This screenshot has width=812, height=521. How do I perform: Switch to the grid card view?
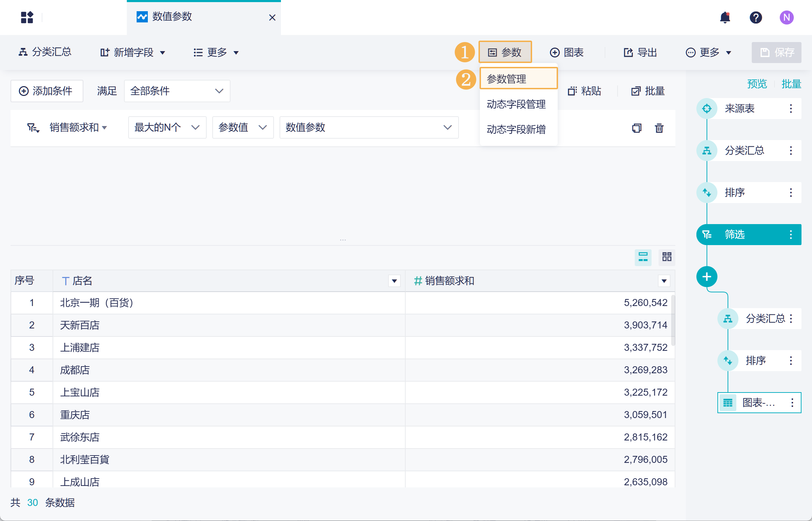667,257
